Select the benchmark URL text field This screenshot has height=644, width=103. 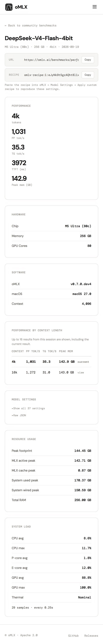coord(51,60)
